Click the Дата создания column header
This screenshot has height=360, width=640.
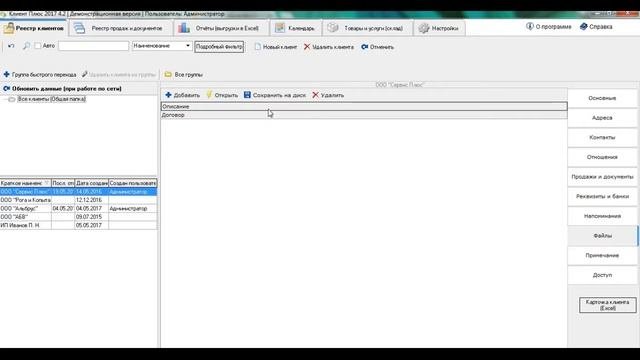pos(91,183)
